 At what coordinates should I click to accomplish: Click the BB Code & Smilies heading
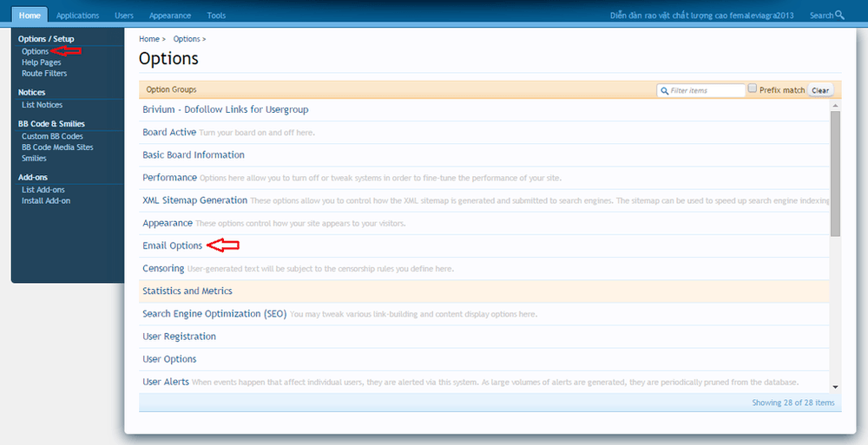51,124
